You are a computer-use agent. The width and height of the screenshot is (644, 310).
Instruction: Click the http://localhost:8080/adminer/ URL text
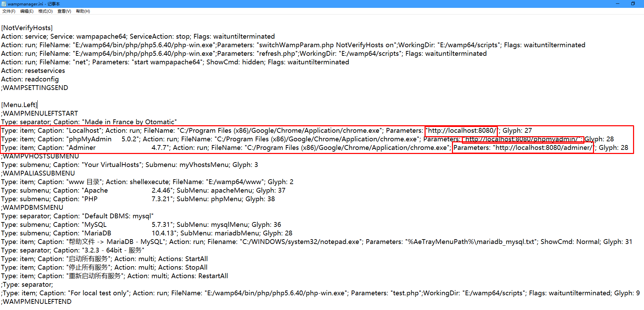pos(544,148)
